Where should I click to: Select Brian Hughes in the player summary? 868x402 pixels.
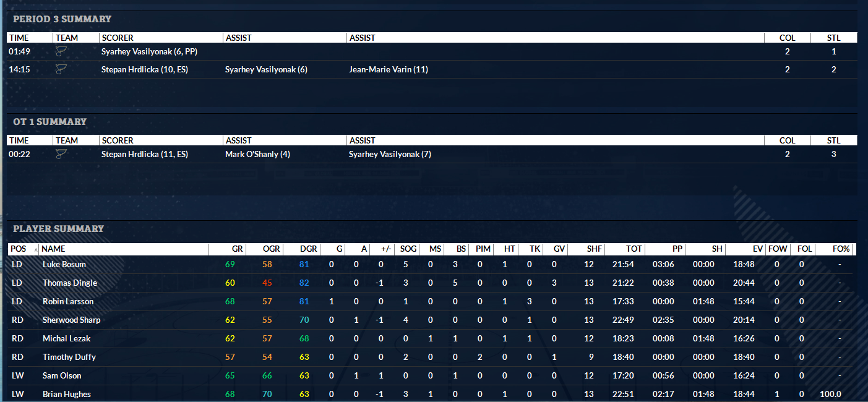coord(67,394)
